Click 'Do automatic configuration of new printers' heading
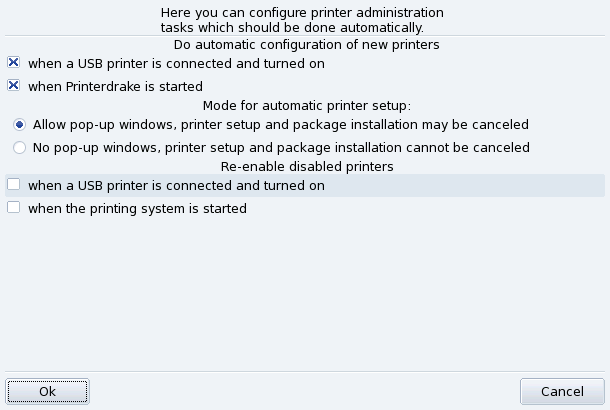This screenshot has width=610, height=410. pos(306,44)
